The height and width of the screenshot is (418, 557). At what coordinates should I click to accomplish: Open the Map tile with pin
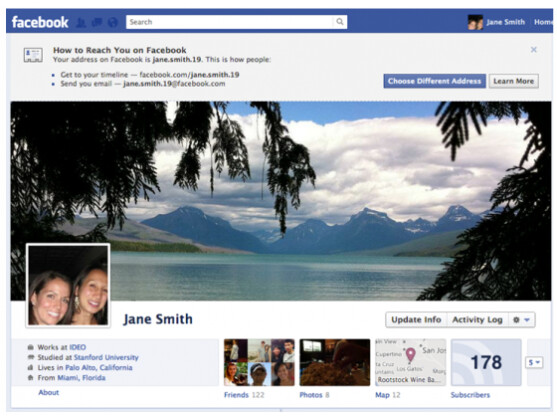410,362
